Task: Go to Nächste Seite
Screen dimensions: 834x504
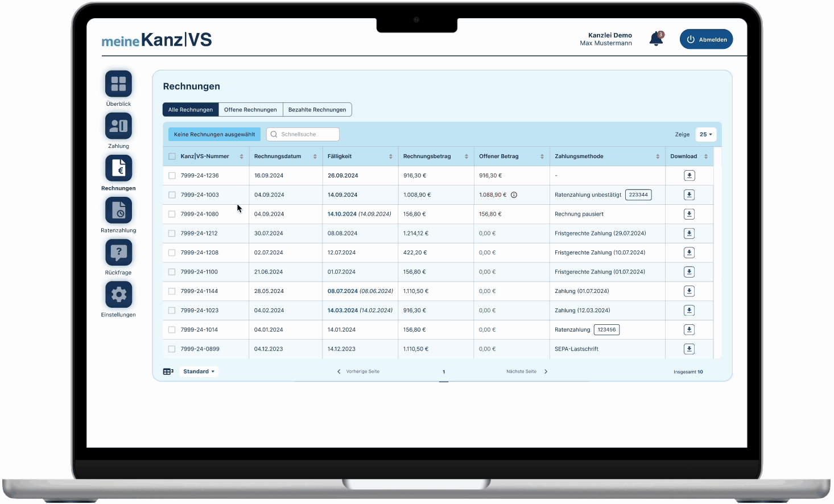Action: click(526, 371)
